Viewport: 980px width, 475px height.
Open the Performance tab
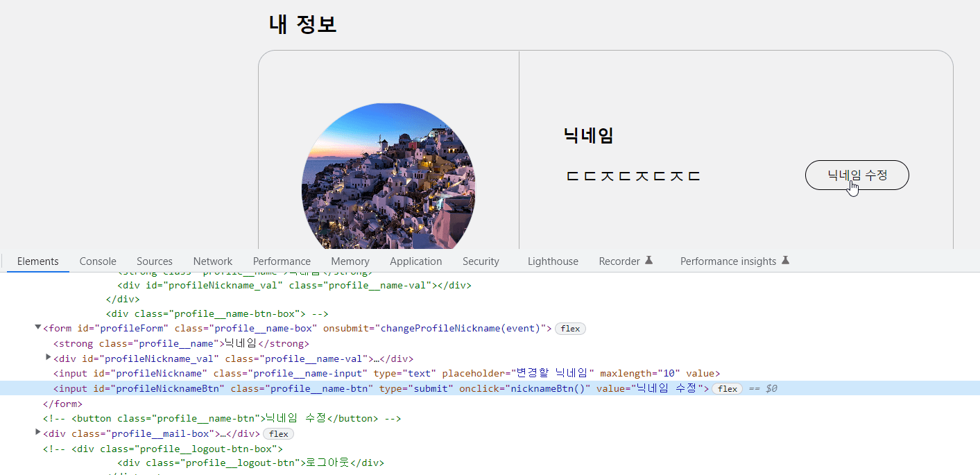click(282, 261)
